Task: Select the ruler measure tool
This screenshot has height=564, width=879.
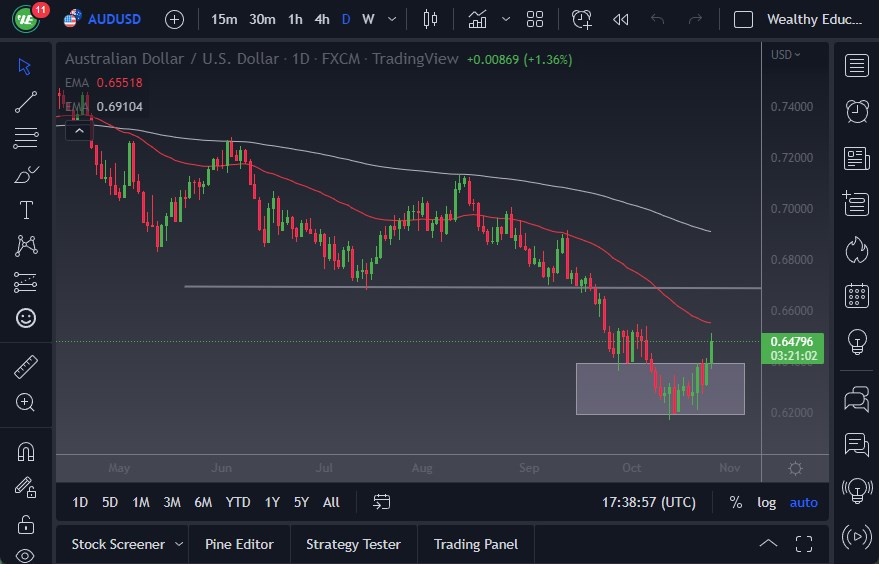Action: coord(26,367)
